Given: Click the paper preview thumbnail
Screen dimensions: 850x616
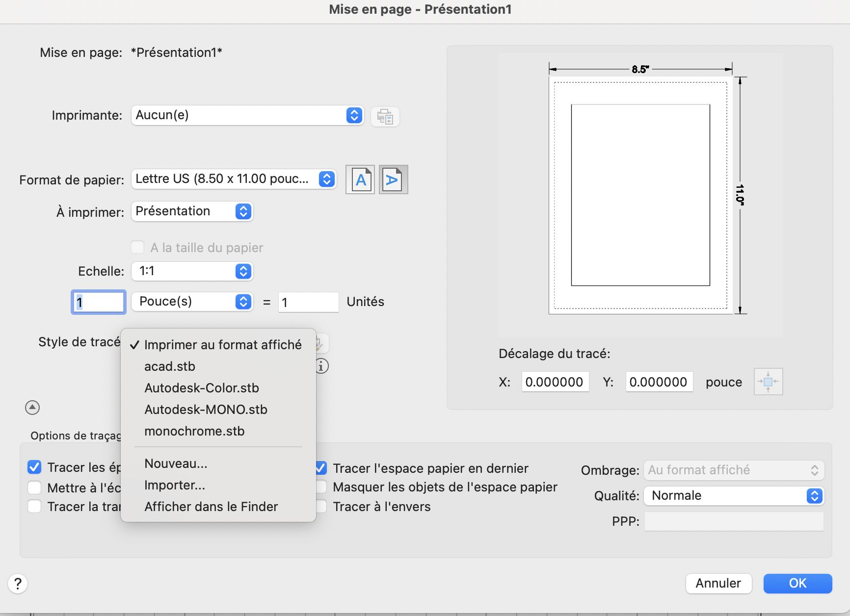Looking at the screenshot, I should pos(640,195).
